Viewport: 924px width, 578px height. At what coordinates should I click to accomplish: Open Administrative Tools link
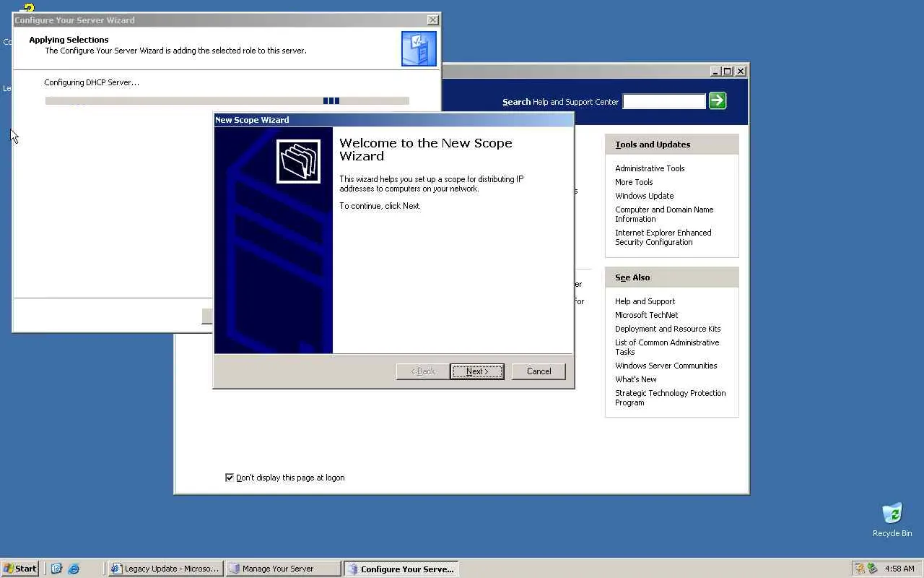650,168
